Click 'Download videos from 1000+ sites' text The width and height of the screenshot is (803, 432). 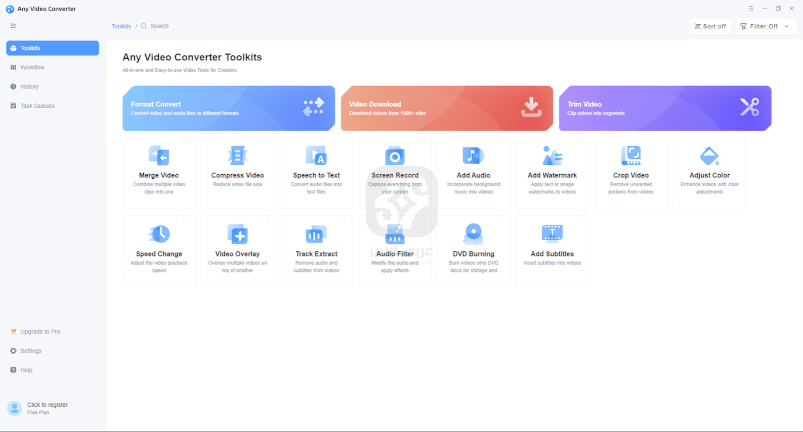tap(387, 113)
